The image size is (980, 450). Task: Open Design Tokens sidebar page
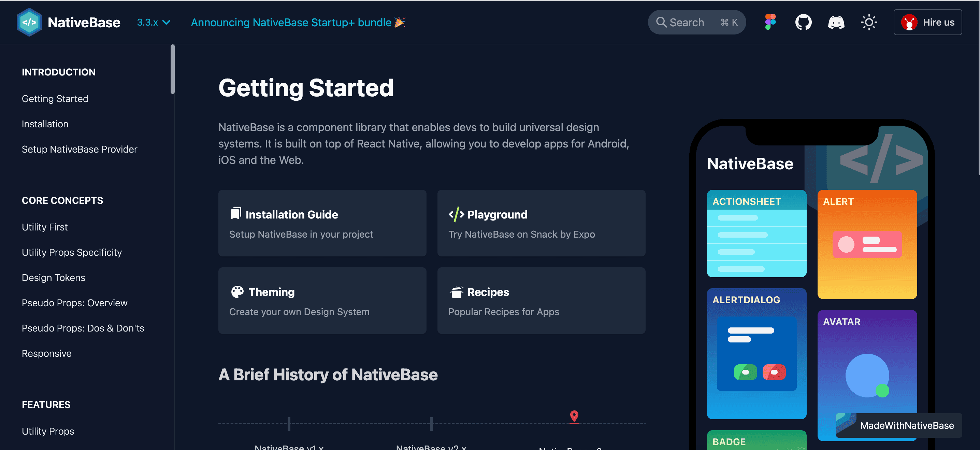53,278
